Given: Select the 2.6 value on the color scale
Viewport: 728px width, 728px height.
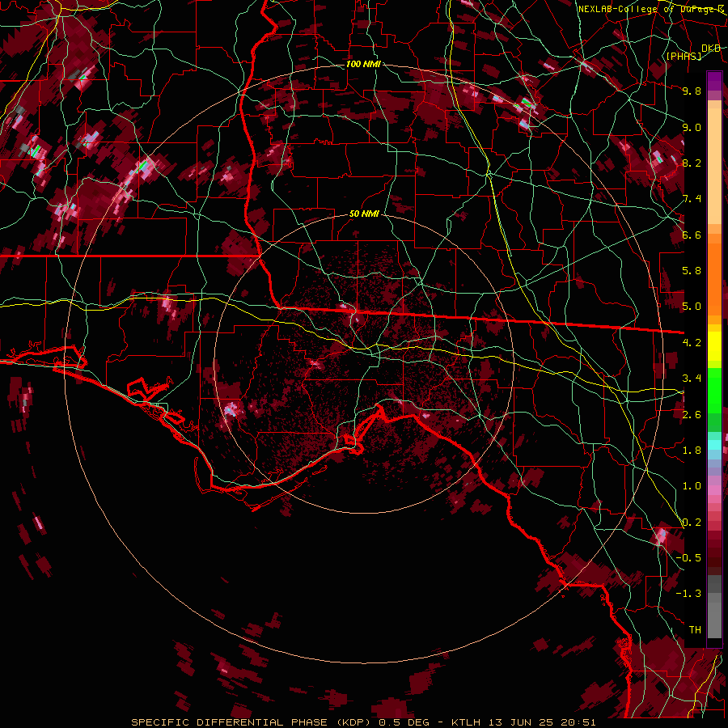Looking at the screenshot, I should point(692,415).
